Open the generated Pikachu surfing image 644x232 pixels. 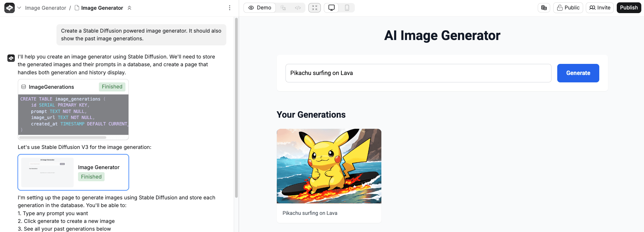pos(329,166)
